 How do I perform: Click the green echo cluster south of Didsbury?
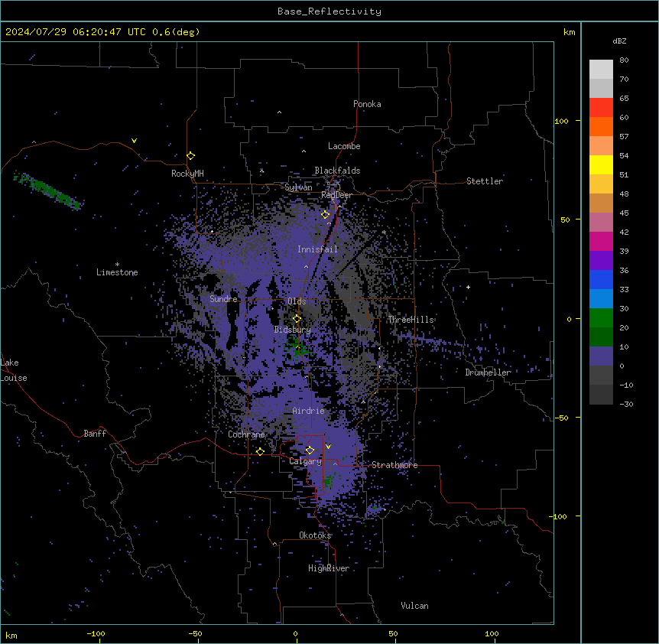pos(296,348)
